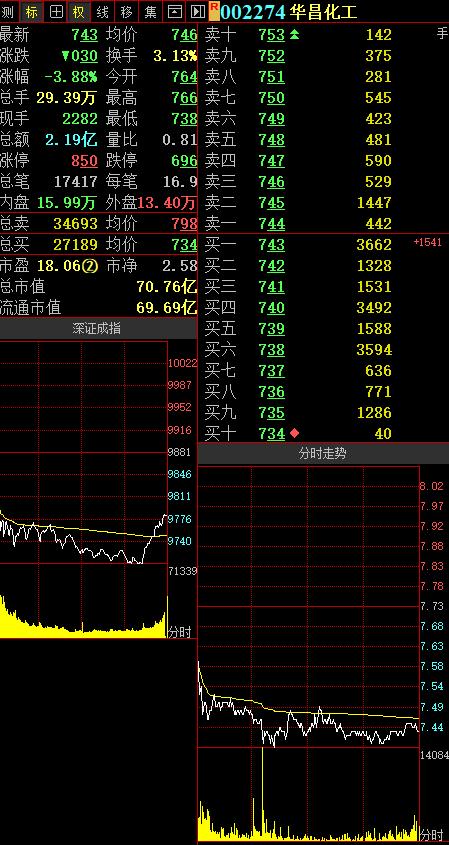Click the circled 2 beside 市盈 value
This screenshot has width=449, height=845.
pos(90,266)
